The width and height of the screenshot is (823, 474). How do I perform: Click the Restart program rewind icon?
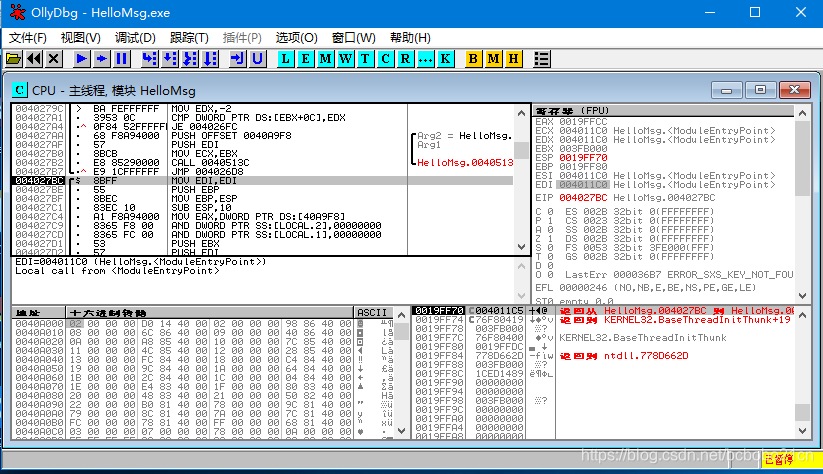(x=34, y=59)
